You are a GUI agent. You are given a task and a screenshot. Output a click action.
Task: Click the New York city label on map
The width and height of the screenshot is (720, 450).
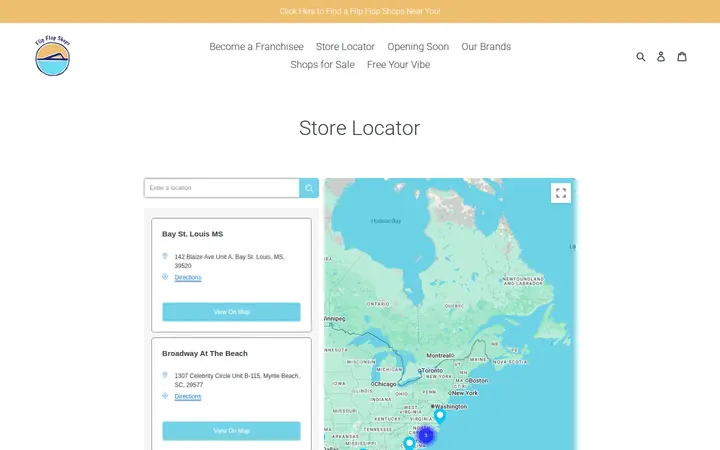pyautogui.click(x=463, y=393)
